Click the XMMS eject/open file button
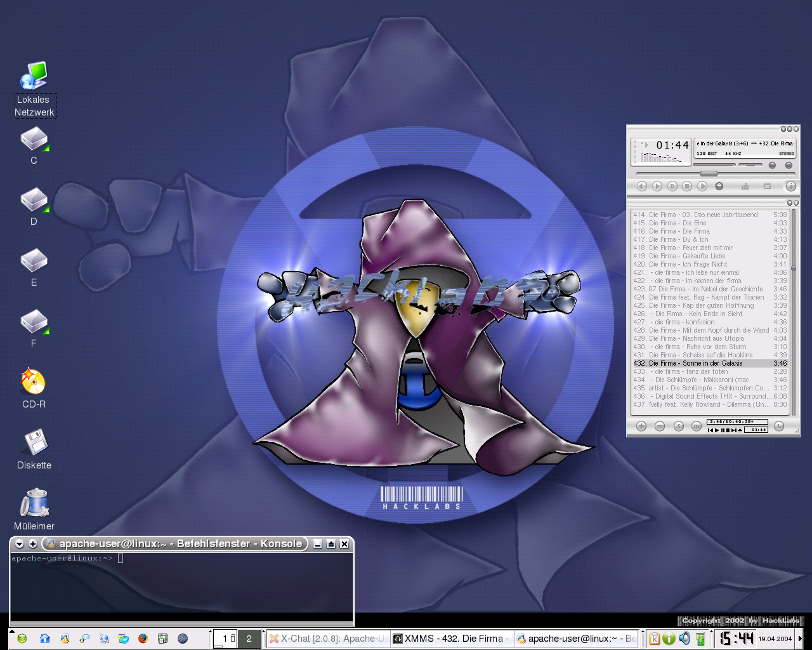Screen dimensions: 812x650 (719, 186)
